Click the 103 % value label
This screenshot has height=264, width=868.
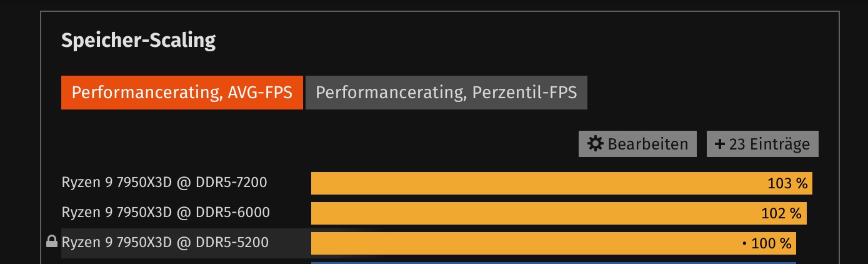[x=787, y=184]
